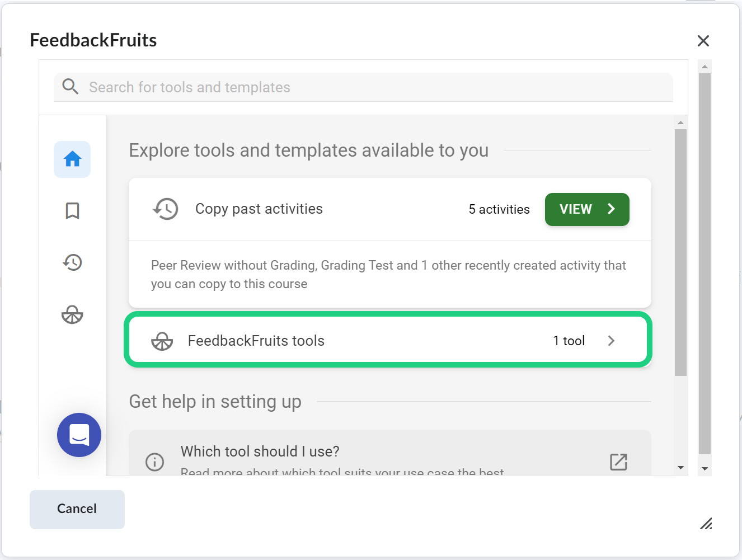Open Which tool should I use link
742x560 pixels.
(x=260, y=451)
